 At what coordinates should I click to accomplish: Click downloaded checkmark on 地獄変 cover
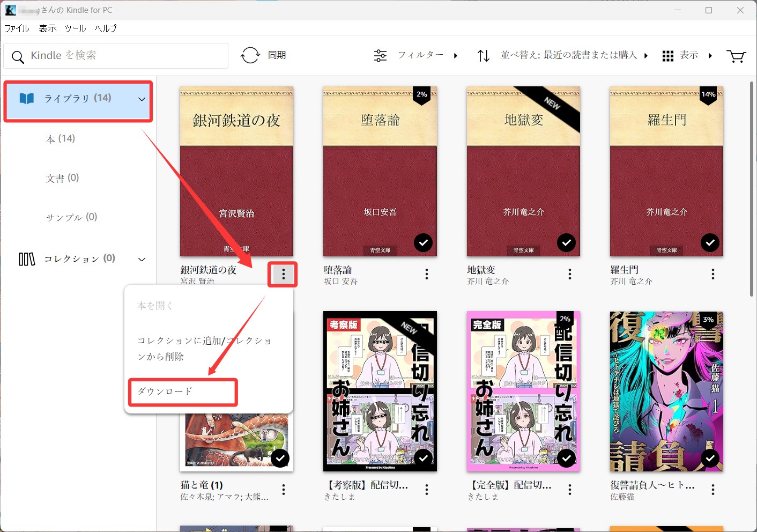pyautogui.click(x=566, y=243)
